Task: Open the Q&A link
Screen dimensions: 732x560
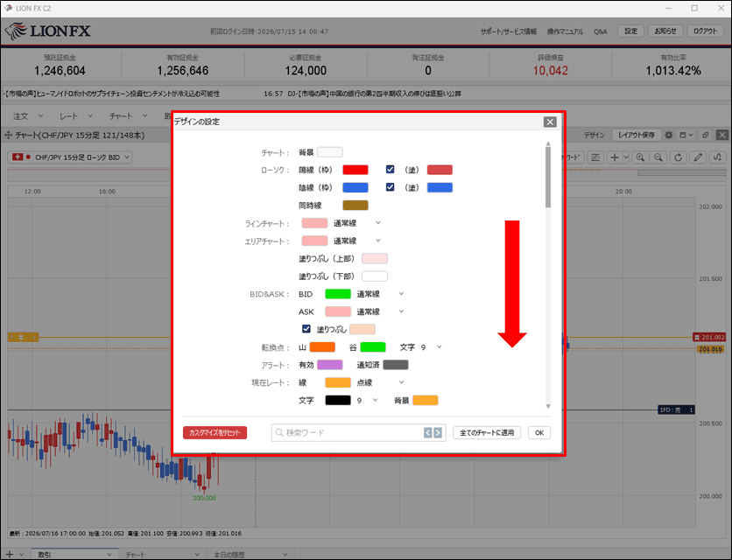Action: [x=601, y=31]
